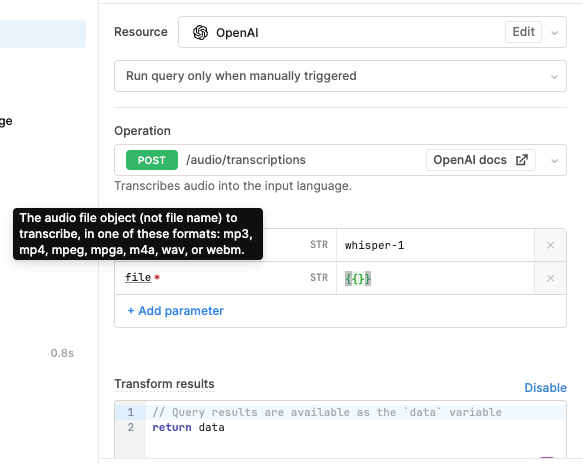Expand the Operation dropdown chevron
Screen dimensions: 583x464
click(554, 161)
